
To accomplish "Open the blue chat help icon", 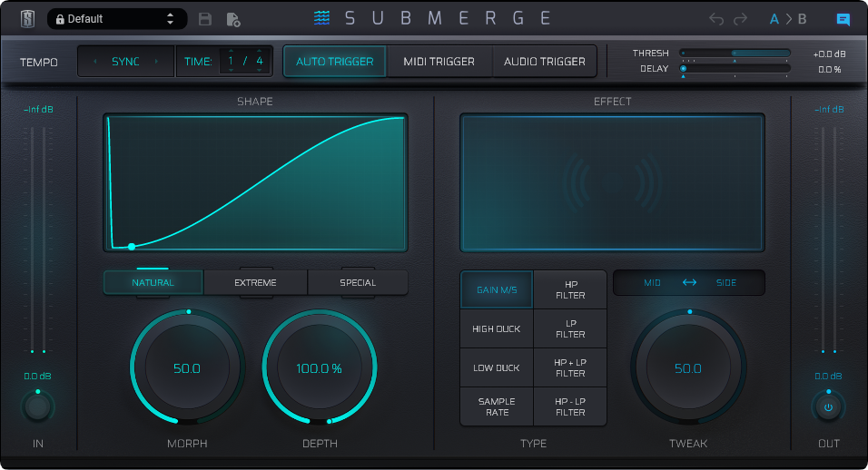I will click(x=843, y=20).
